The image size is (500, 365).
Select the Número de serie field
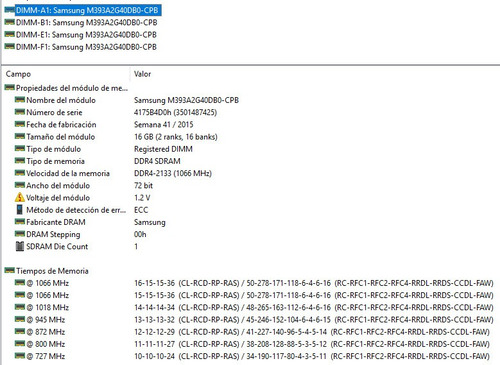[54, 112]
